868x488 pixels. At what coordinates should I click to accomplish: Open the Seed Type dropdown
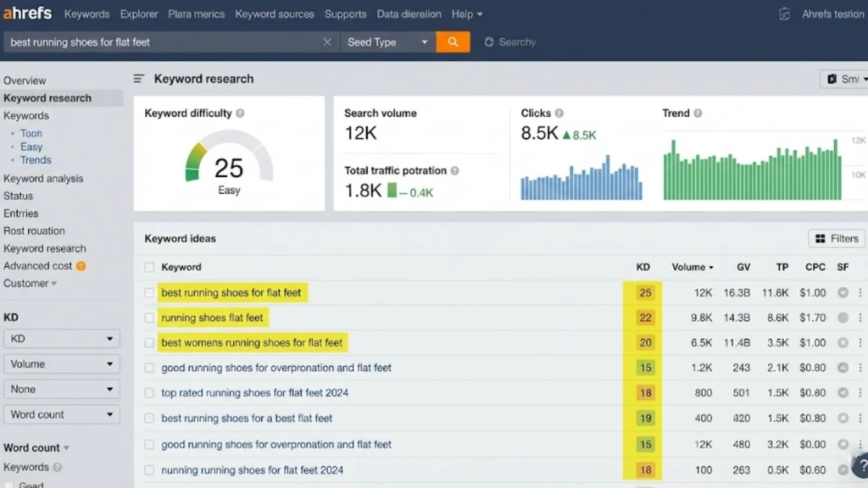coord(387,41)
